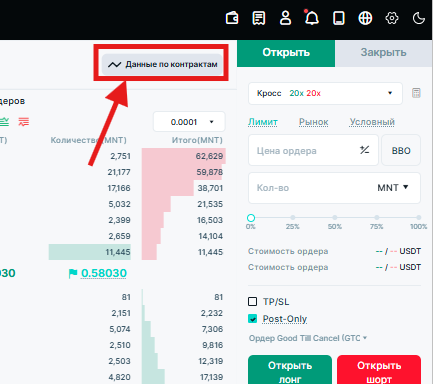This screenshot has width=433, height=384.
Task: Switch to dark mode moon icon
Action: [x=419, y=18]
